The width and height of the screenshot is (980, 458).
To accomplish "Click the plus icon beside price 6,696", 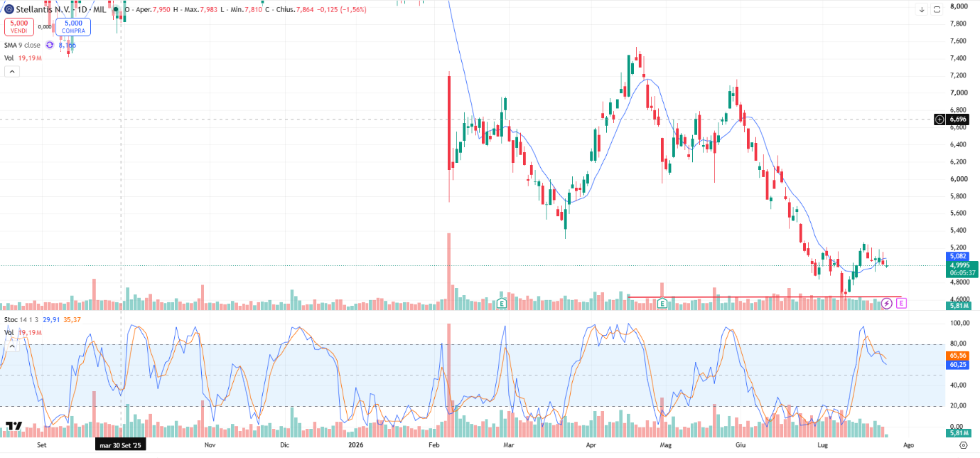I will coord(940,119).
